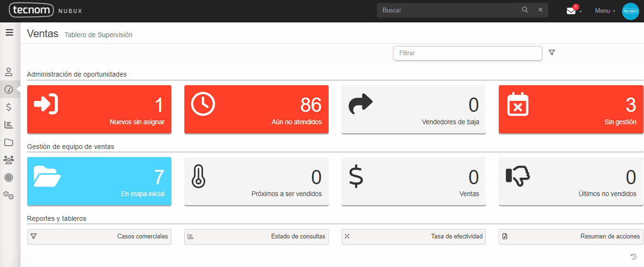Open the Vendedores de baja card
The width and height of the screenshot is (644, 267).
tap(413, 109)
